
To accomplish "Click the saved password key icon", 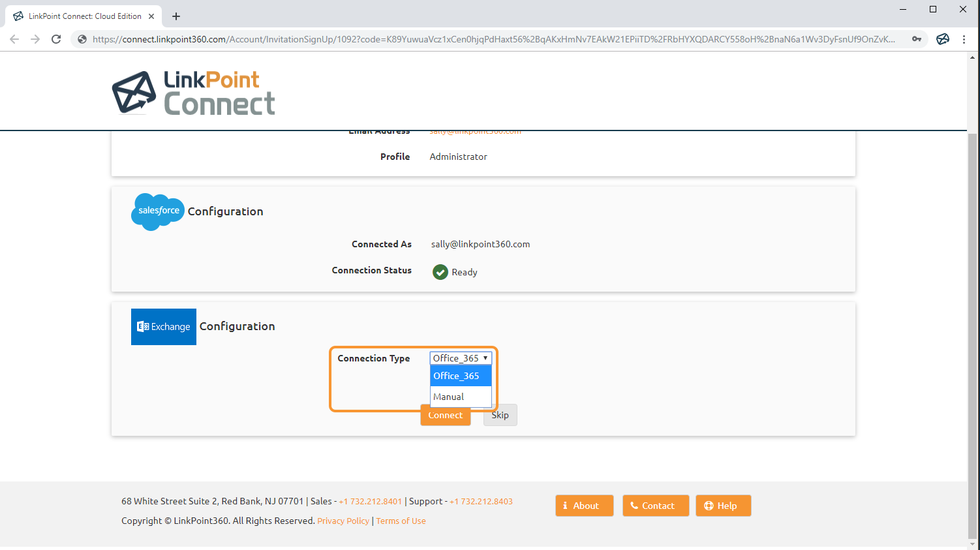I will coord(917,39).
